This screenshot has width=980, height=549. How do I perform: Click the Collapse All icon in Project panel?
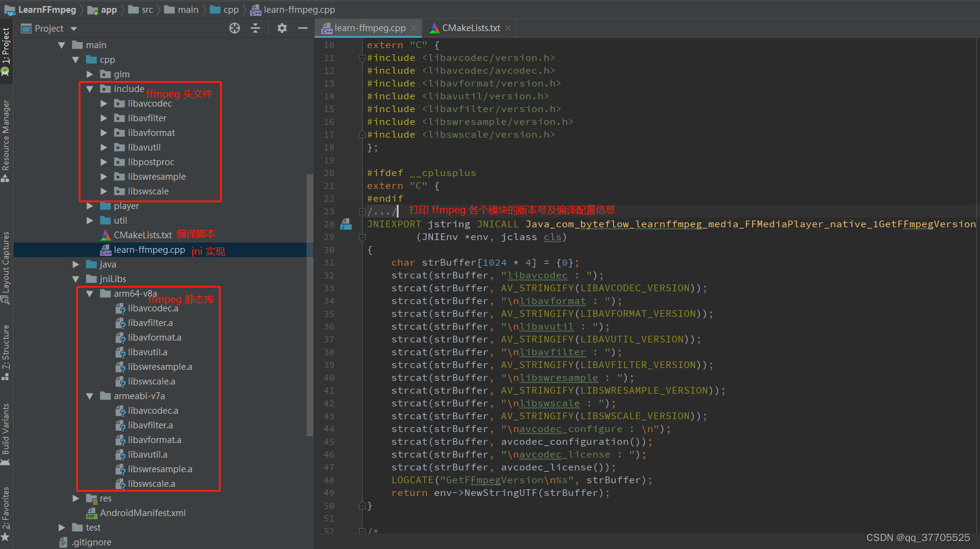[x=255, y=28]
